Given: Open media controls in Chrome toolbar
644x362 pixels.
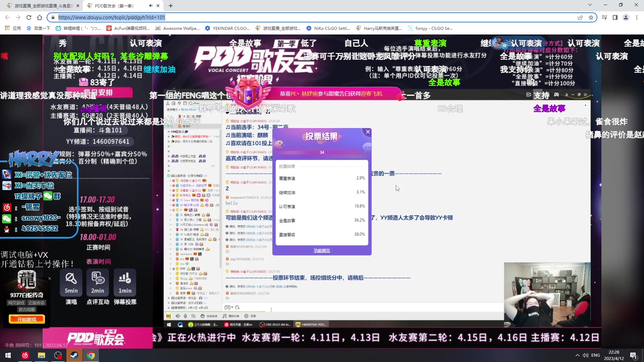Looking at the screenshot, I should pos(604,17).
